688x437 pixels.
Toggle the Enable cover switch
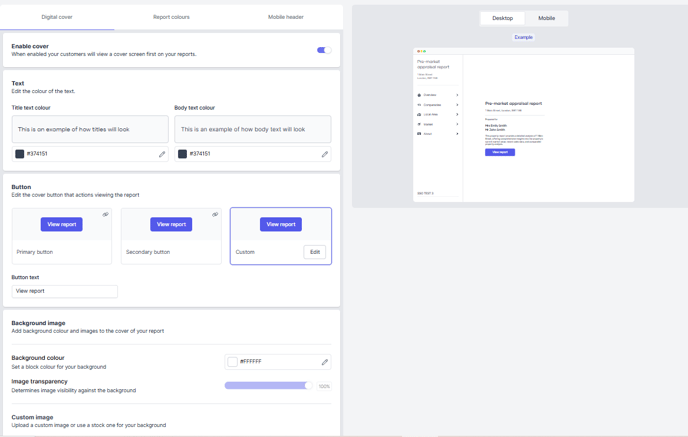pyautogui.click(x=323, y=50)
